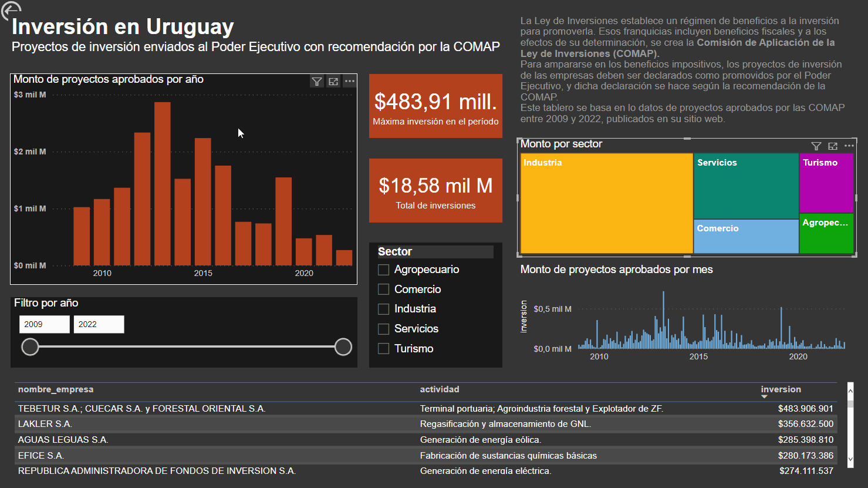This screenshot has height=488, width=868.
Task: Activate focus mode on yearly bar chart
Action: coord(333,82)
